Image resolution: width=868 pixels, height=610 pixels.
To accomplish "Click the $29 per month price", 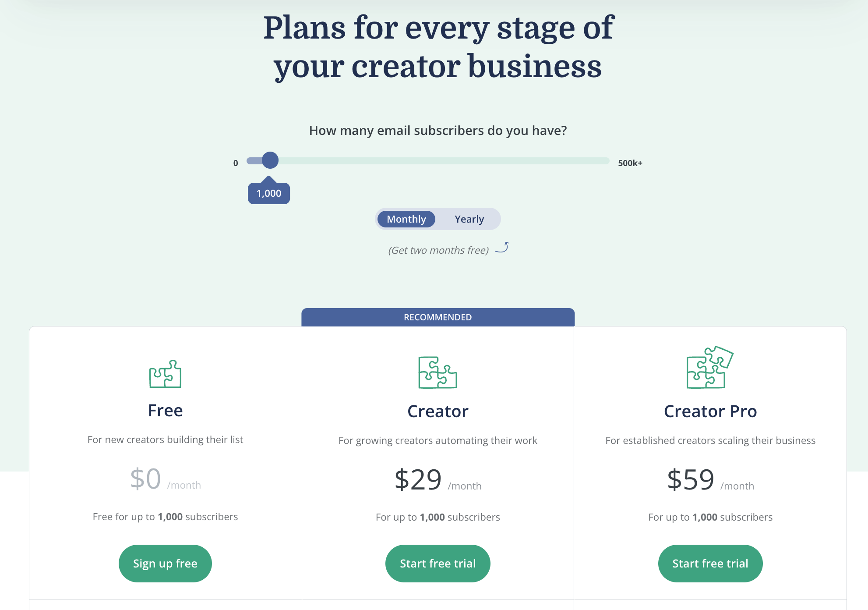I will click(438, 480).
